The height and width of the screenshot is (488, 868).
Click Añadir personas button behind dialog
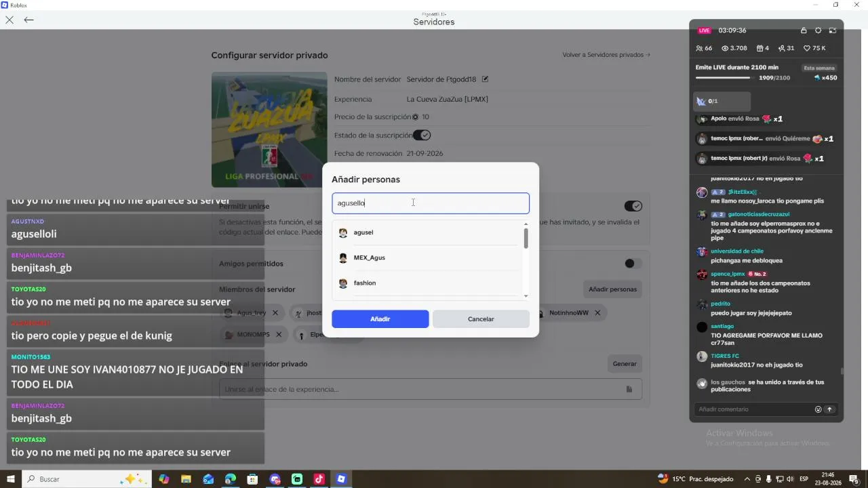click(613, 289)
